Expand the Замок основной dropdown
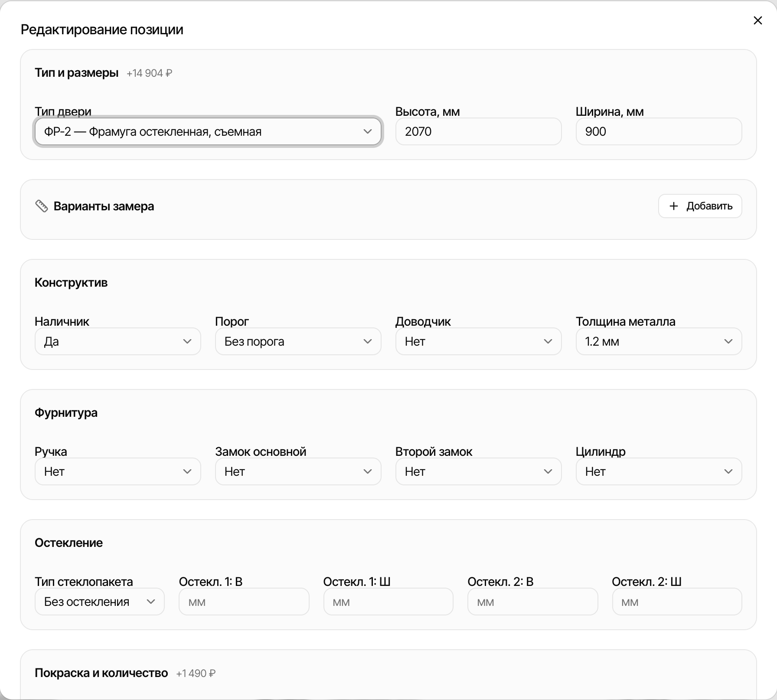The width and height of the screenshot is (777, 700). coord(298,471)
